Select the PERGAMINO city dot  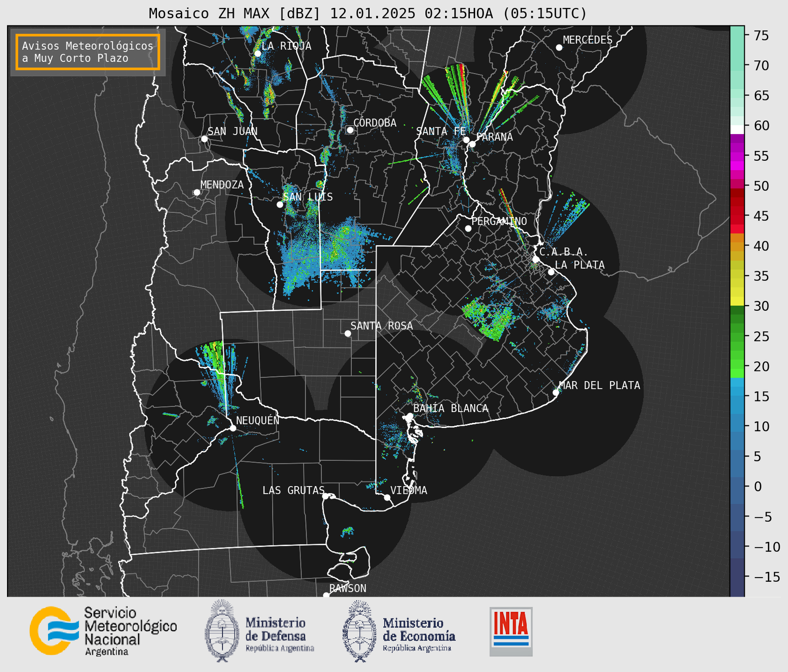(x=468, y=229)
